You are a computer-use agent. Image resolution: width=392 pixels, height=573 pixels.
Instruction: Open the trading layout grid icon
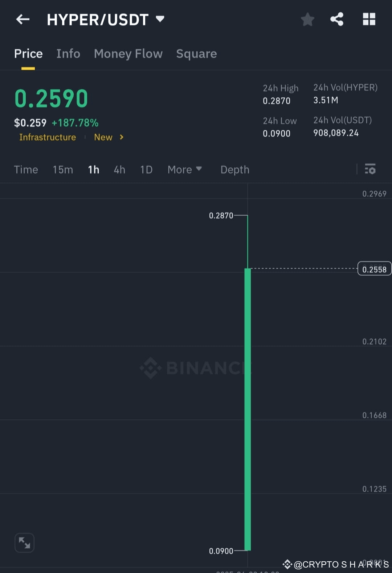tap(369, 19)
